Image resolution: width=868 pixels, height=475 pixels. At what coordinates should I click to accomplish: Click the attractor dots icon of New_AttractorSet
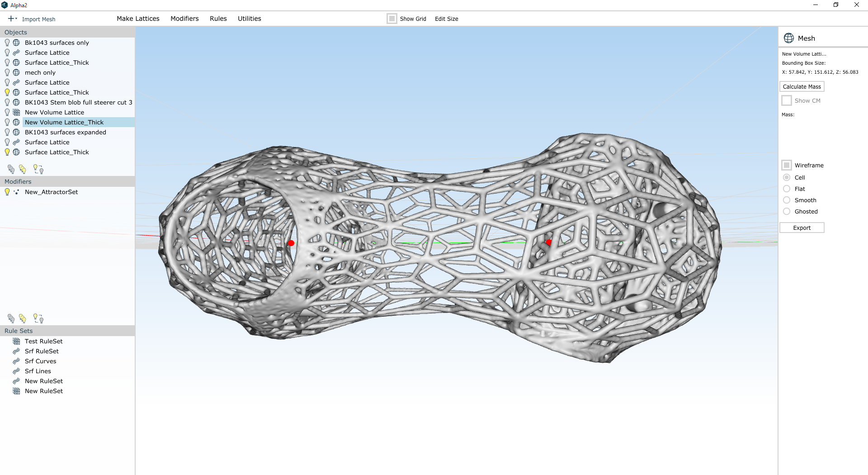coord(16,192)
